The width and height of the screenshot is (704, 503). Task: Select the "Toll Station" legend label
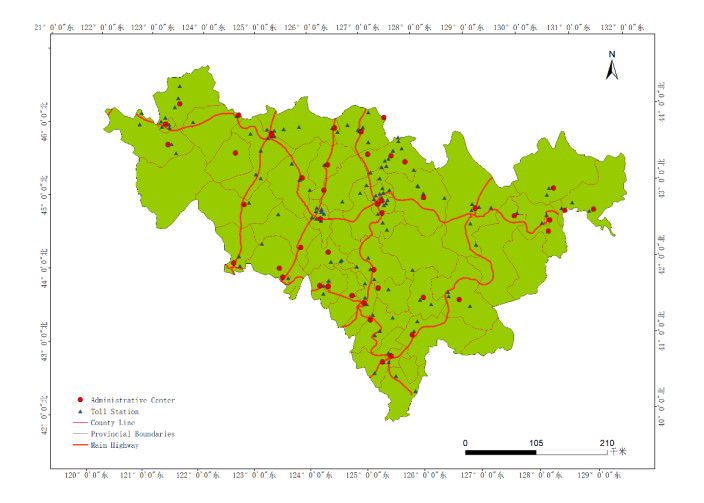coord(114,411)
